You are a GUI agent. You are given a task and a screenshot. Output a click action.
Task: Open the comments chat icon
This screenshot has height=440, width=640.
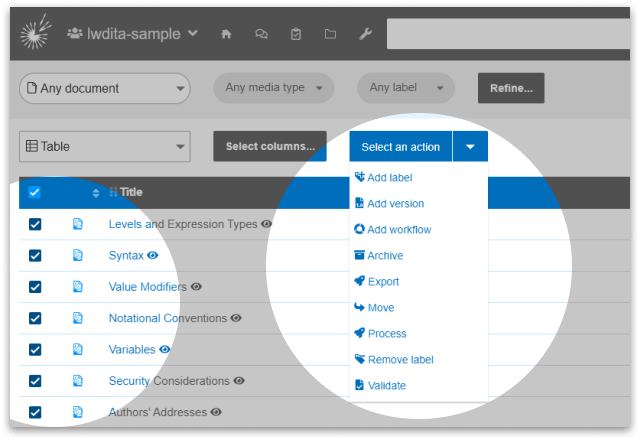click(261, 34)
